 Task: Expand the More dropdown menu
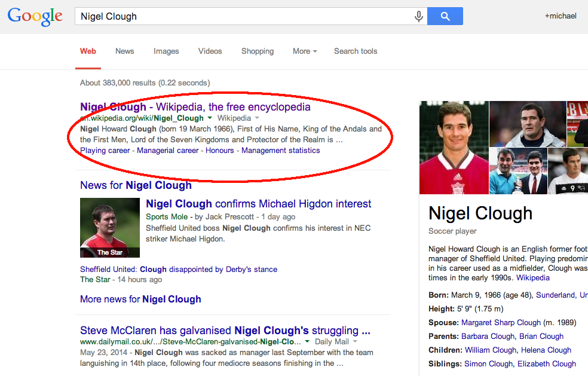tap(305, 51)
